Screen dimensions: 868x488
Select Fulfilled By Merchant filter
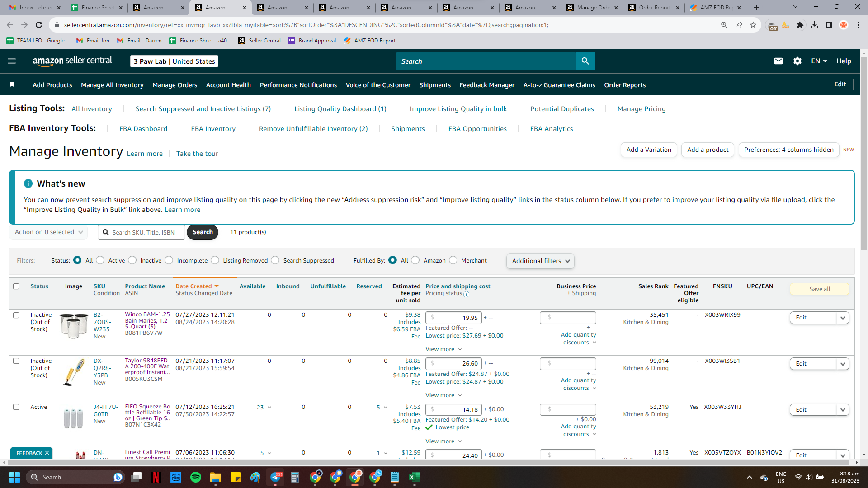tap(453, 260)
